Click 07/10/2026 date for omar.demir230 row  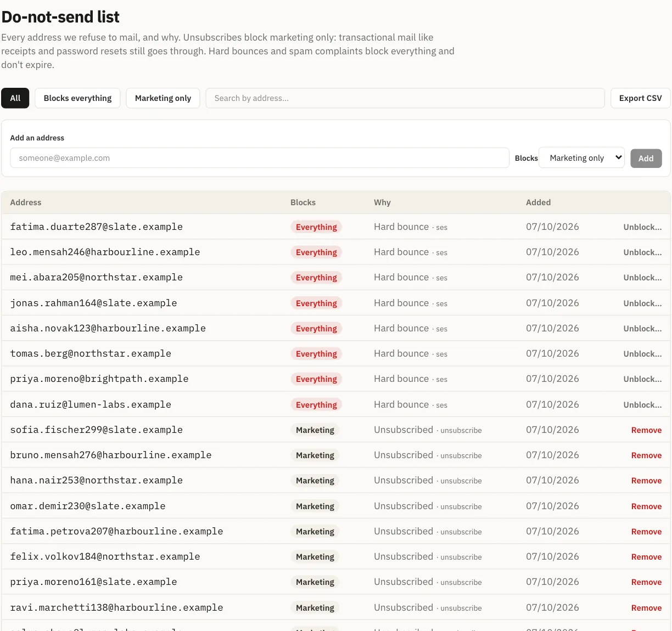click(552, 506)
